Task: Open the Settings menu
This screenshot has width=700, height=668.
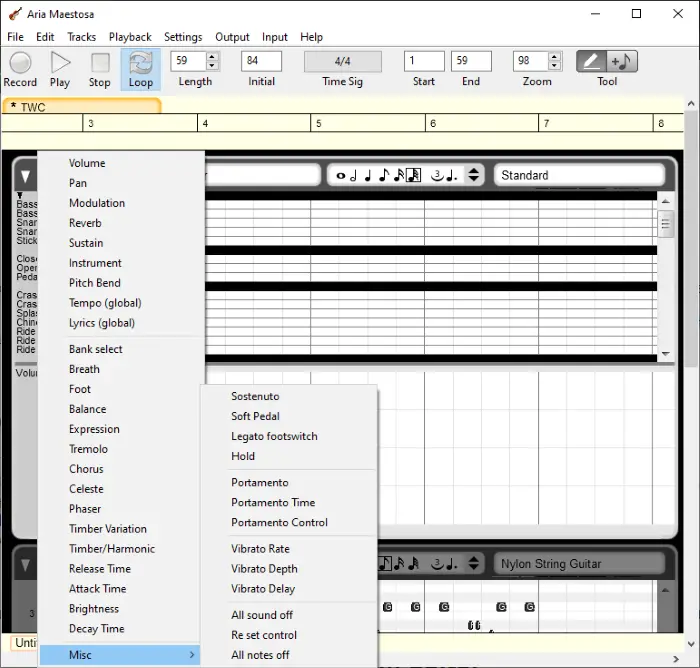Action: click(183, 37)
